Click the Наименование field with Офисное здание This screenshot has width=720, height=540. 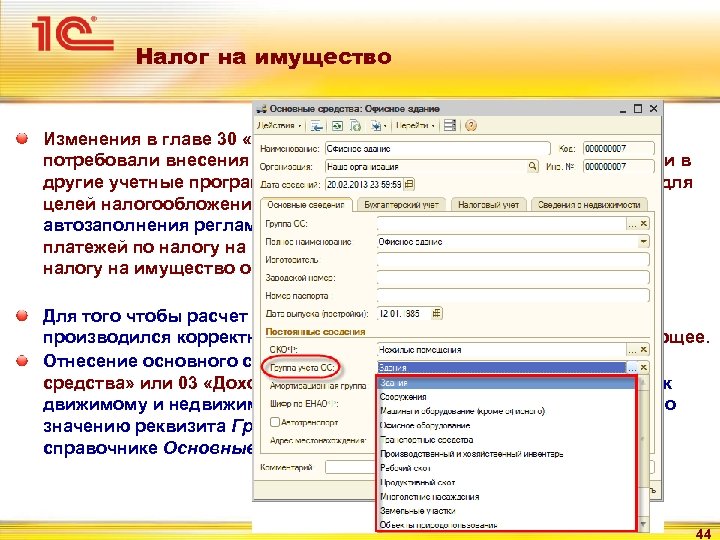(x=437, y=149)
